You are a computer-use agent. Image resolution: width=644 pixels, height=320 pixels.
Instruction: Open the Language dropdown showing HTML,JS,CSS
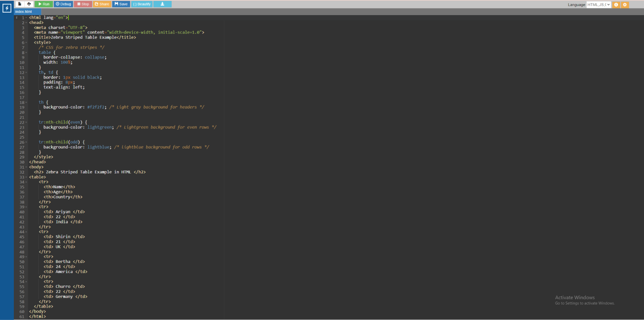[599, 5]
